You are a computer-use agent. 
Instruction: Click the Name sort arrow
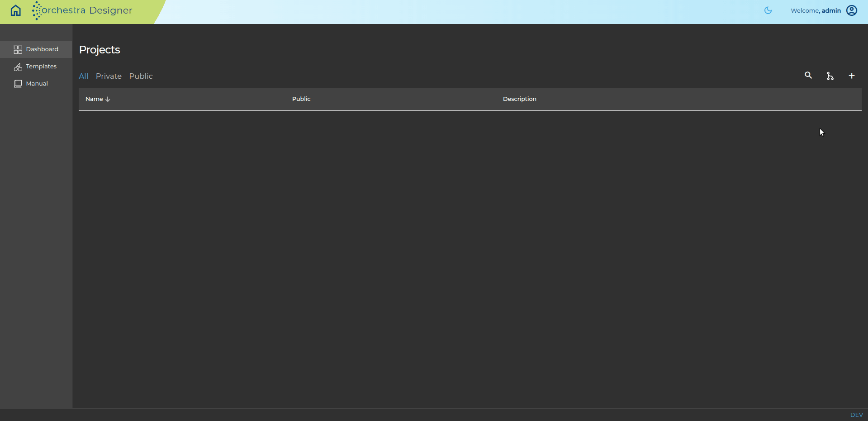[x=108, y=99]
